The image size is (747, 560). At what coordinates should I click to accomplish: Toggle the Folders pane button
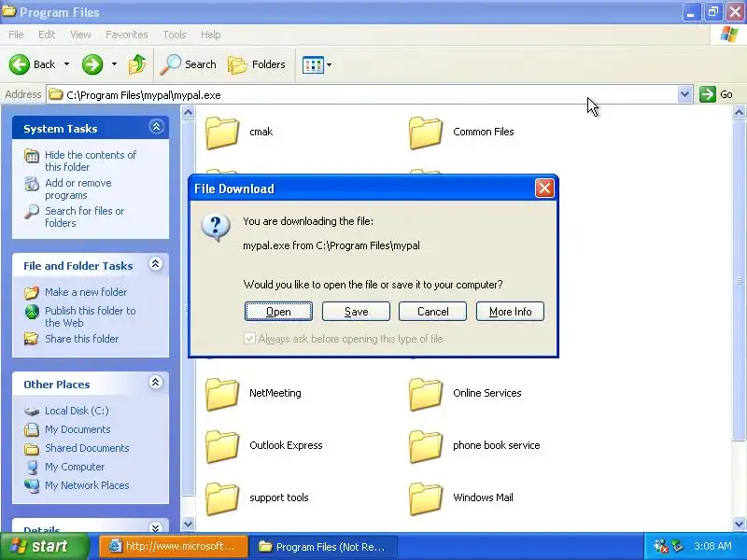tap(256, 64)
